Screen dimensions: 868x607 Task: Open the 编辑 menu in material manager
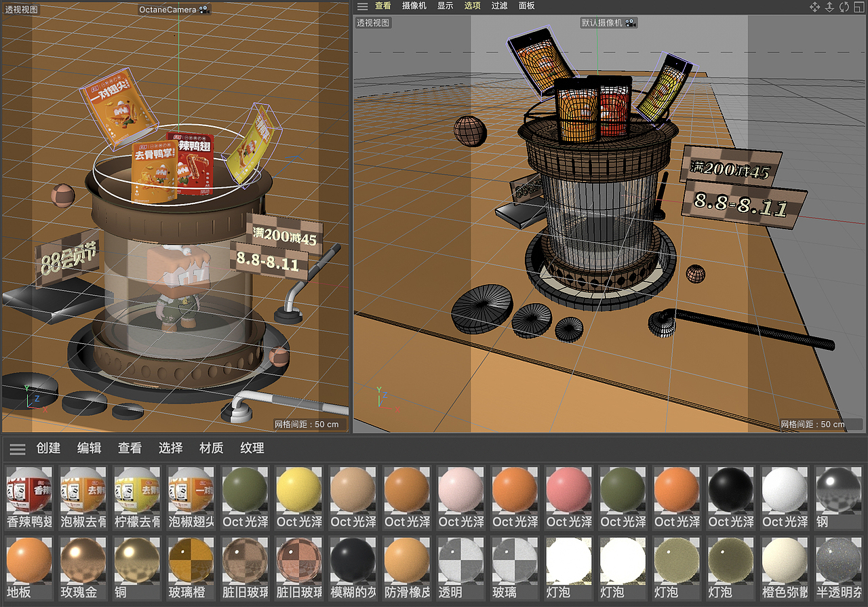(90, 448)
